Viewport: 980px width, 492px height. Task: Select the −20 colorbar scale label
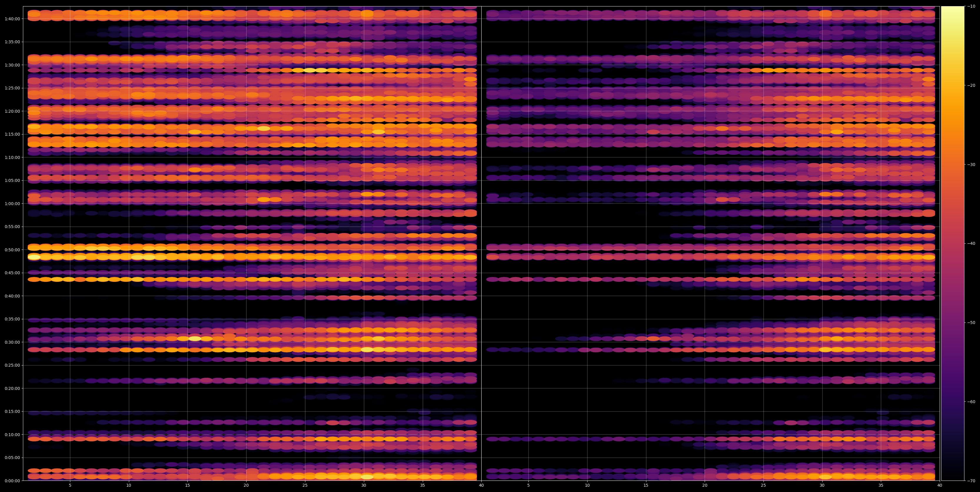point(971,86)
